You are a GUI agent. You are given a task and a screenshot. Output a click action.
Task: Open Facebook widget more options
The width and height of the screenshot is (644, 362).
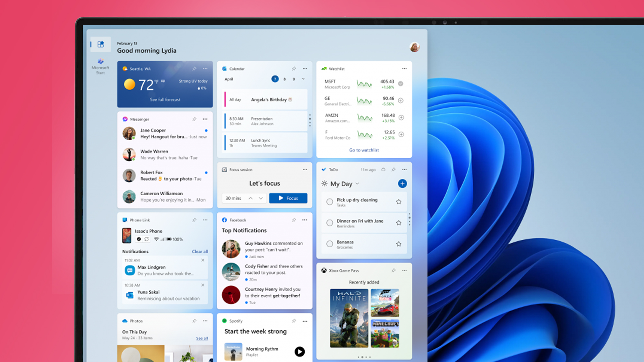click(x=305, y=220)
